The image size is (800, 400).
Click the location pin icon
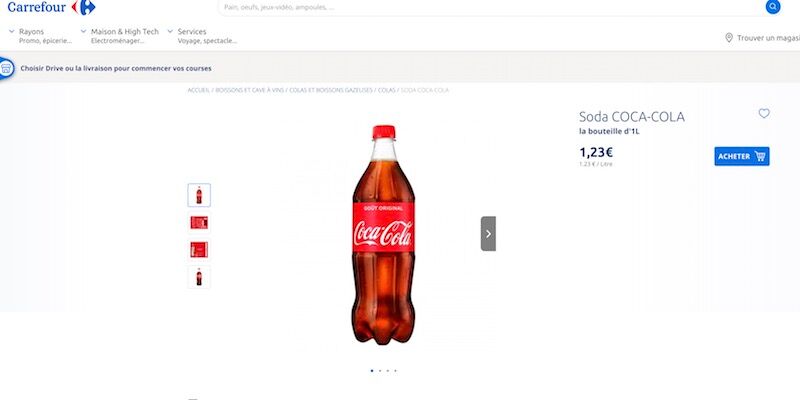(x=729, y=38)
